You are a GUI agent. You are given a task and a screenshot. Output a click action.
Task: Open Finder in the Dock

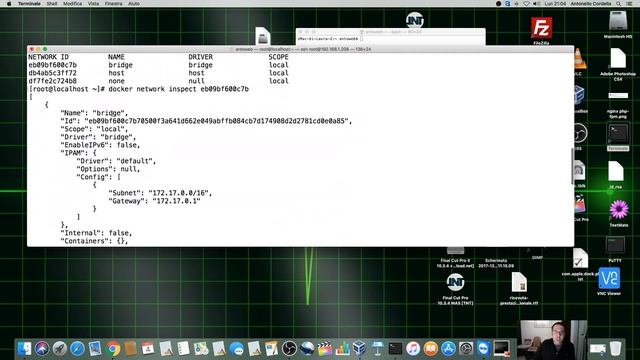point(24,349)
